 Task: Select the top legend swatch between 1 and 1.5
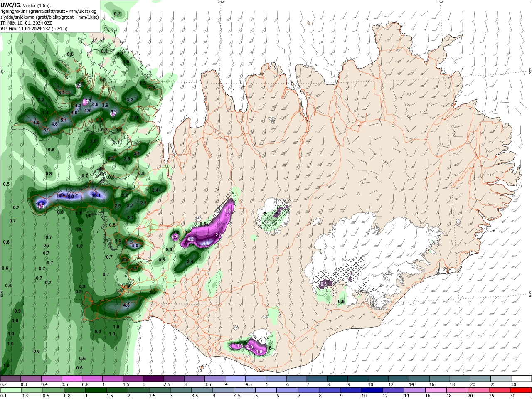pos(113,379)
